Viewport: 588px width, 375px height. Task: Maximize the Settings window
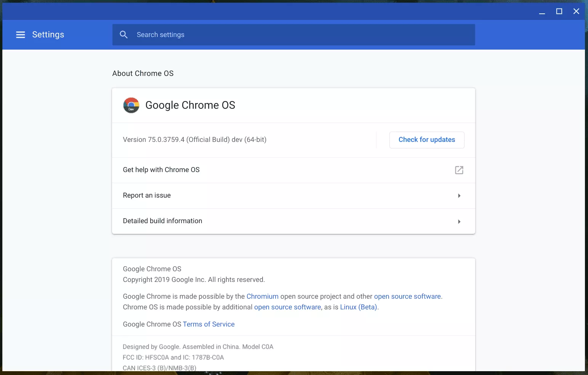click(x=559, y=11)
